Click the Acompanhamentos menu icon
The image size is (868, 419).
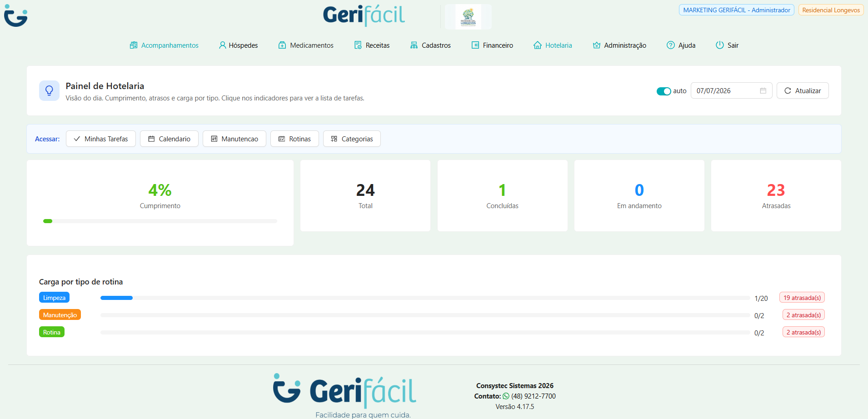pos(134,45)
